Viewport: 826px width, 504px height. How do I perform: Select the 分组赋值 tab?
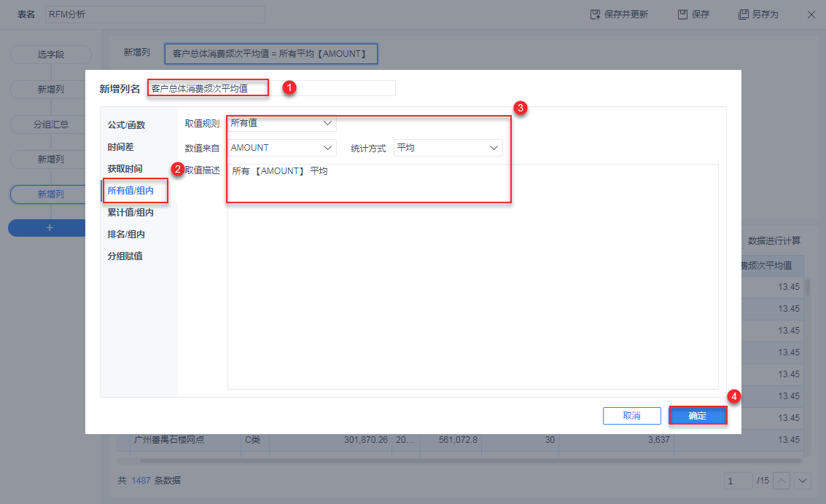tap(125, 256)
